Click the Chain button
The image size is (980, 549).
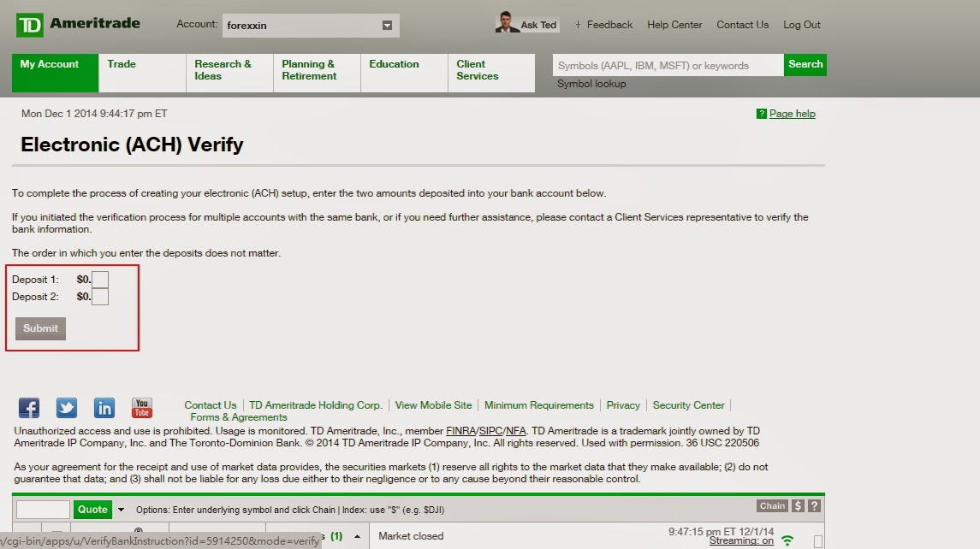click(772, 506)
